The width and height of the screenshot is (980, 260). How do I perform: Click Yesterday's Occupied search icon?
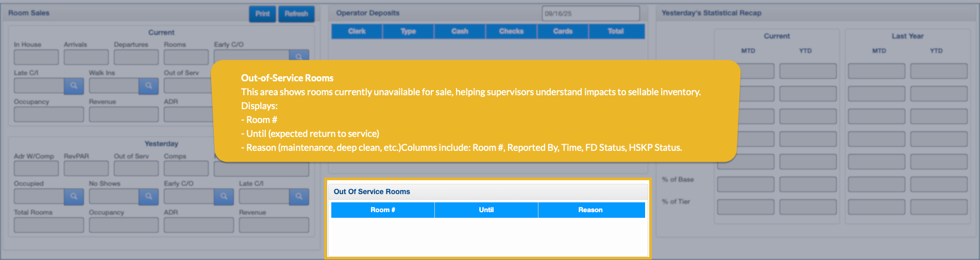[x=74, y=196]
